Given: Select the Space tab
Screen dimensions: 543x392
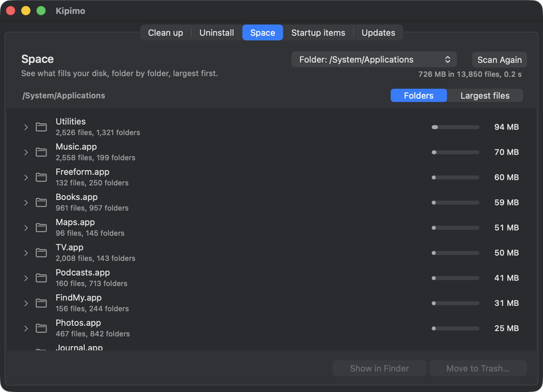Looking at the screenshot, I should tap(262, 32).
